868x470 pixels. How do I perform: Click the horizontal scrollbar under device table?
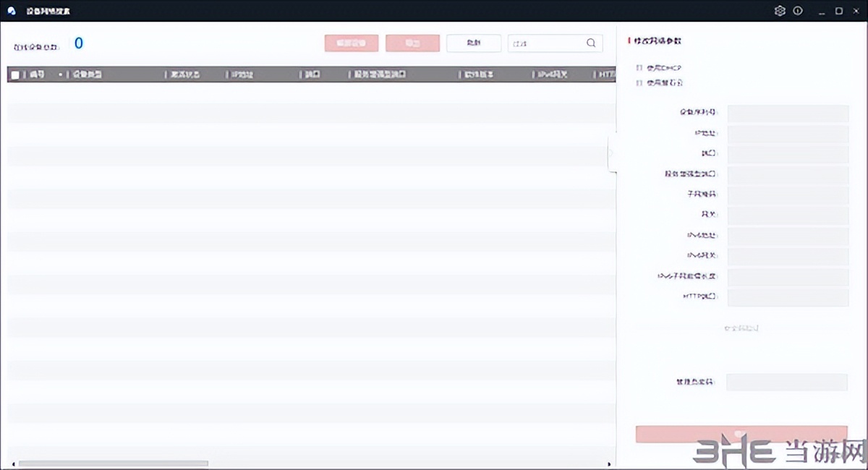(114, 463)
